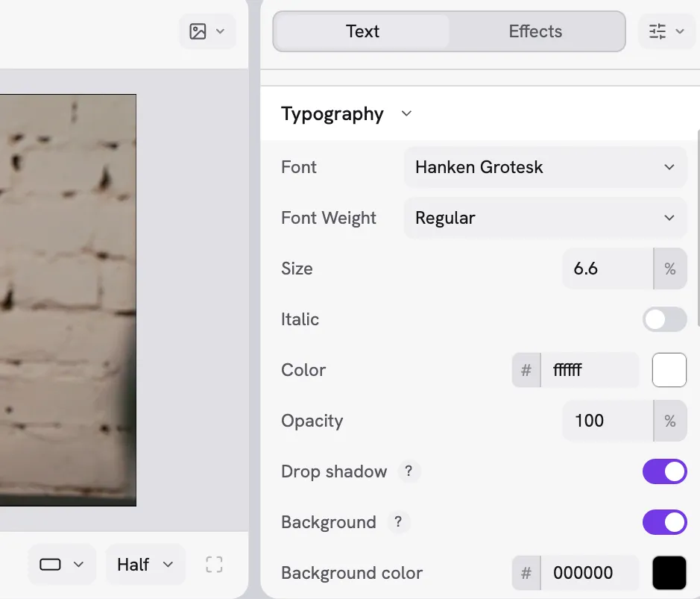Image resolution: width=700 pixels, height=599 pixels.
Task: Open the Font Weight dropdown
Action: pos(545,218)
